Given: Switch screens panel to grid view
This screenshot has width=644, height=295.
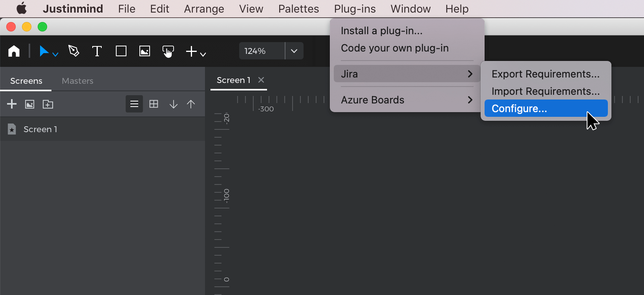Looking at the screenshot, I should (154, 104).
